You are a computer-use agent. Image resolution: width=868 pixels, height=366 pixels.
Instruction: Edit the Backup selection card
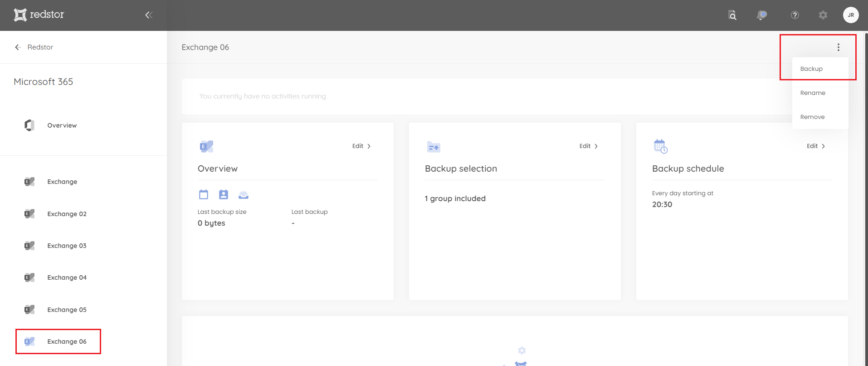pyautogui.click(x=589, y=146)
